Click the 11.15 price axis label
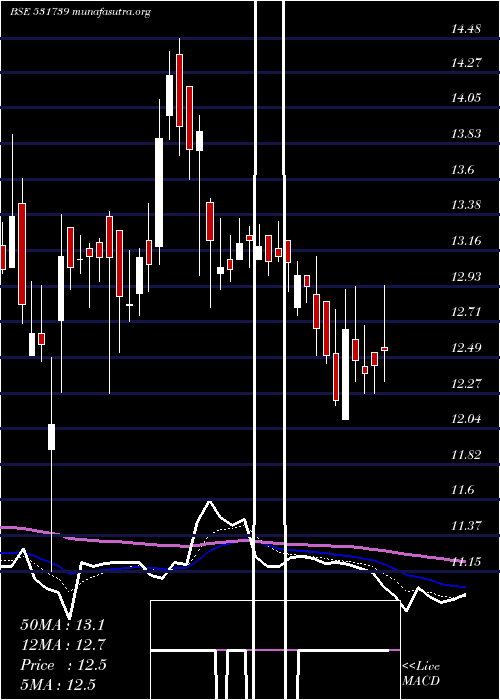This screenshot has width=500, height=700. [x=466, y=561]
